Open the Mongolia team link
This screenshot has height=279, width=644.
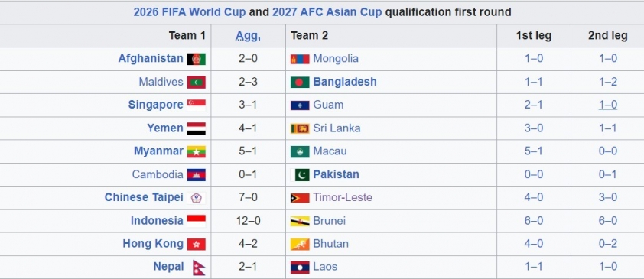336,58
